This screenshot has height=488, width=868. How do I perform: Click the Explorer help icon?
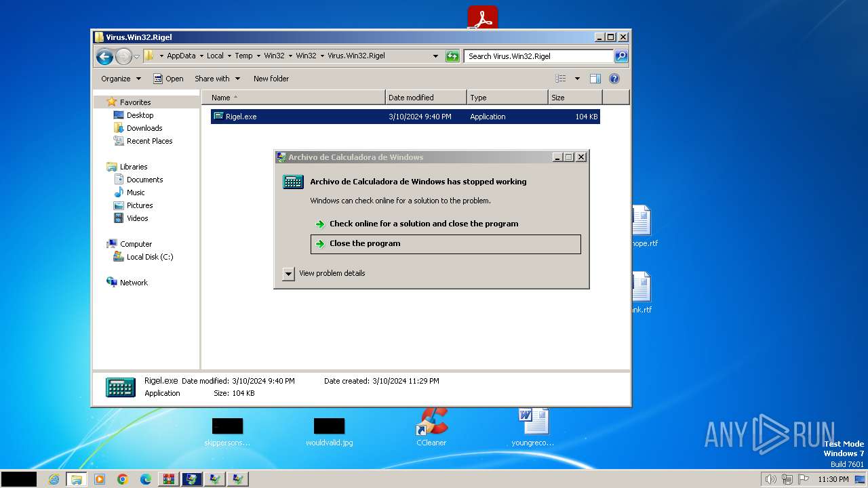click(614, 79)
